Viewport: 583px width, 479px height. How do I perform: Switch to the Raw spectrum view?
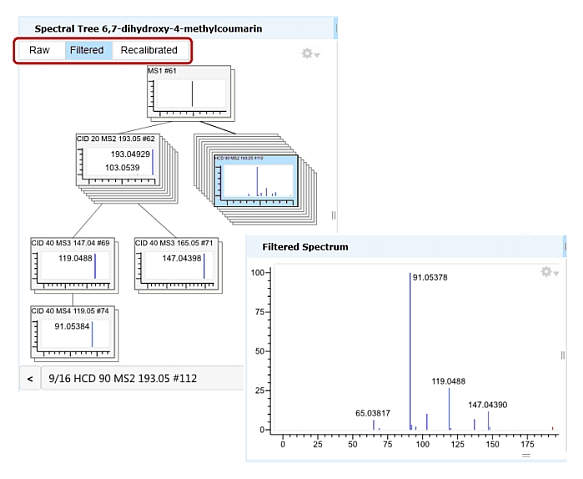(39, 50)
